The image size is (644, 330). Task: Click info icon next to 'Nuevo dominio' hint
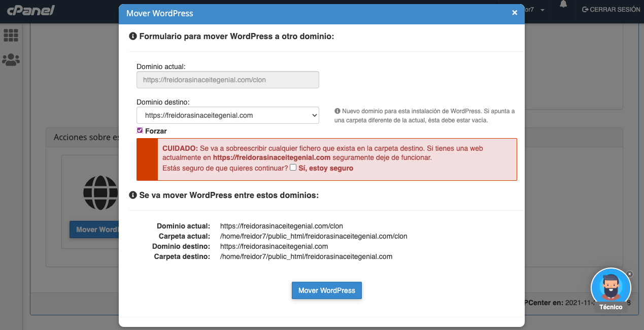click(x=337, y=111)
